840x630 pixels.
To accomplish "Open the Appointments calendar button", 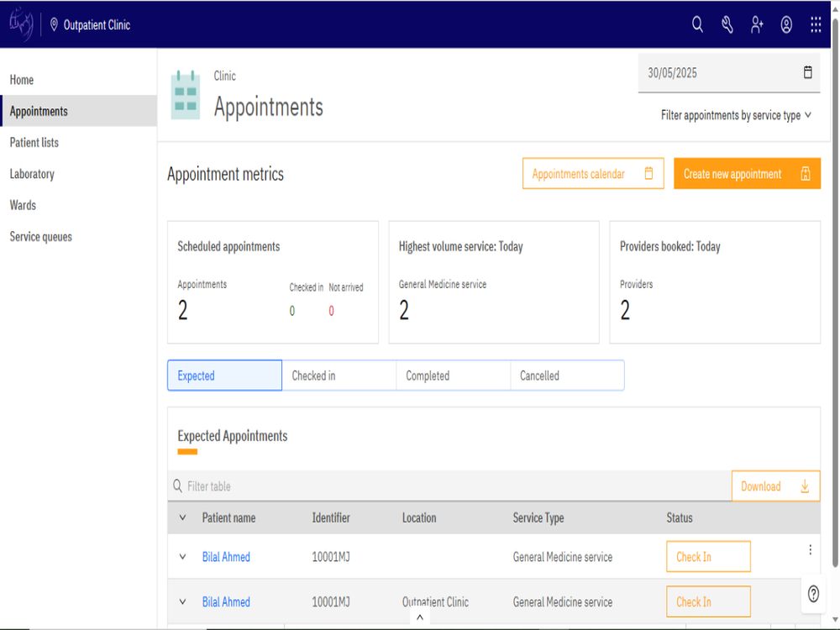I will (x=593, y=174).
